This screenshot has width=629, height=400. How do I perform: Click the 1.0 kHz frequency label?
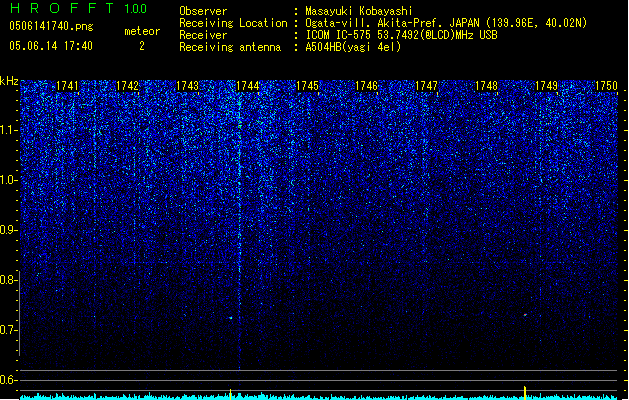pos(8,180)
